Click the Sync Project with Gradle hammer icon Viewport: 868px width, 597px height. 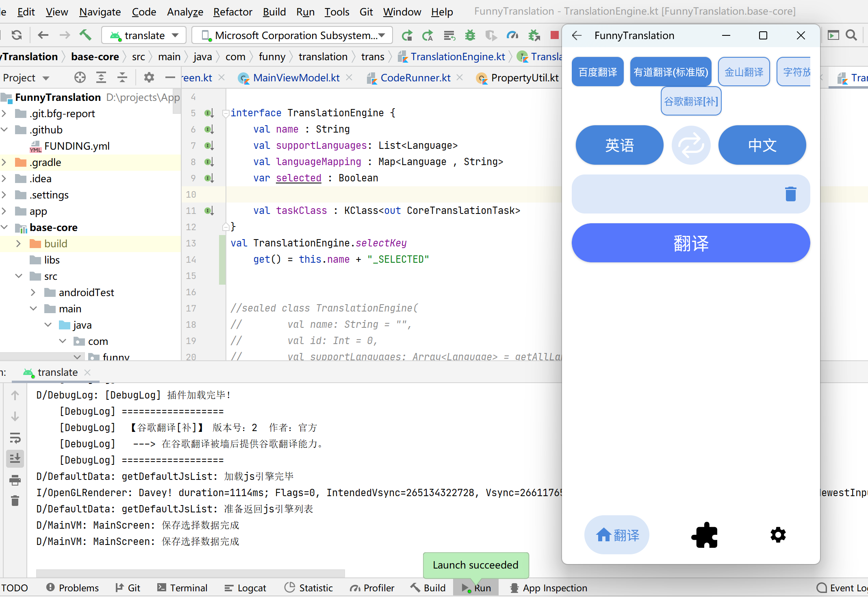pyautogui.click(x=85, y=35)
